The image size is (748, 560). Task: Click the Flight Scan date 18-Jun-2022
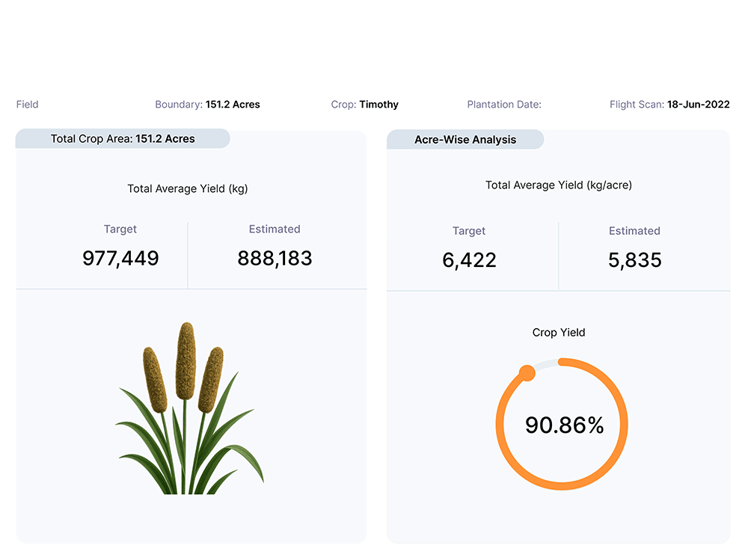698,105
